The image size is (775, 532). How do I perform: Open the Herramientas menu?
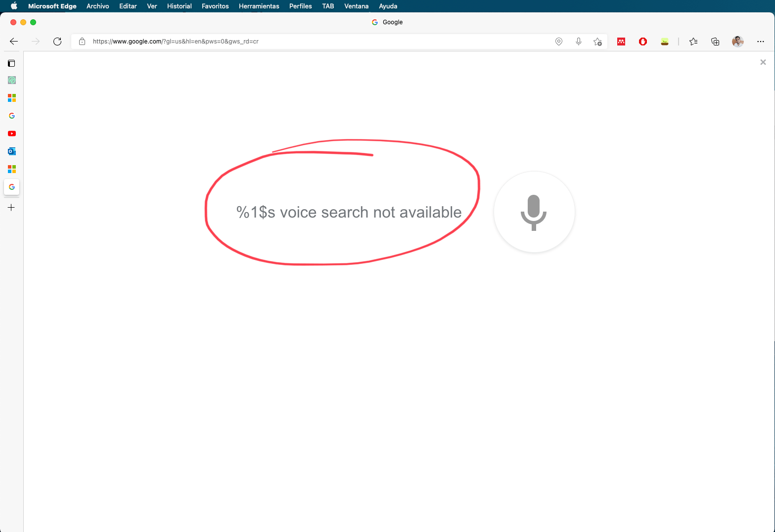point(259,6)
